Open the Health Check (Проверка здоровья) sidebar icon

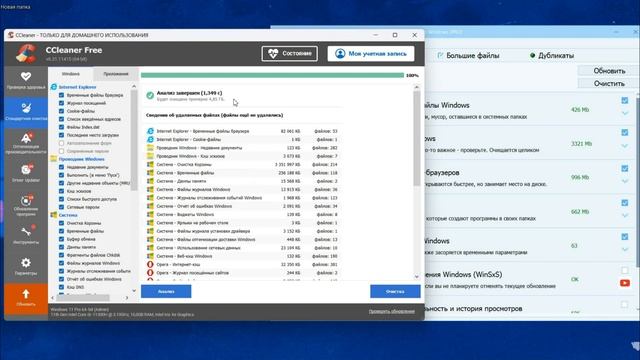[x=26, y=76]
